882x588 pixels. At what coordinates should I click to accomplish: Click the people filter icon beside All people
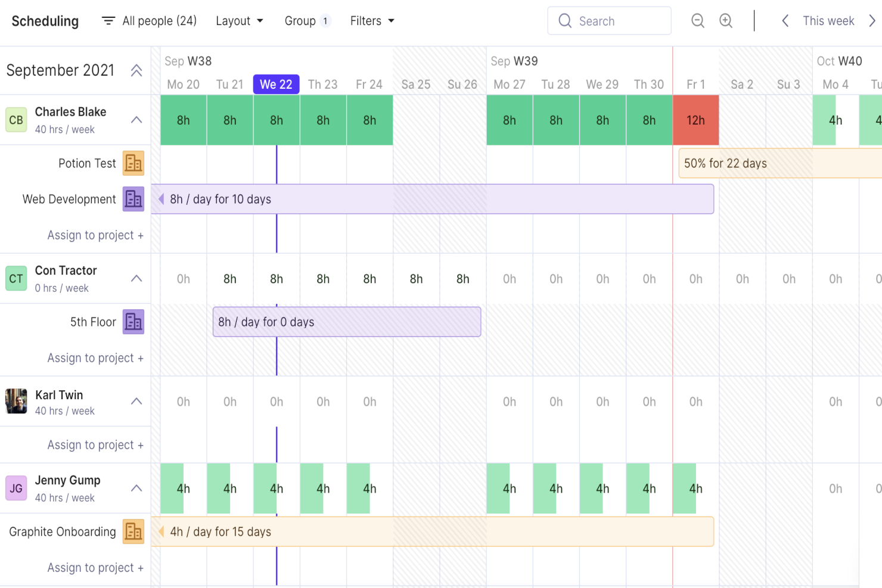(x=108, y=20)
